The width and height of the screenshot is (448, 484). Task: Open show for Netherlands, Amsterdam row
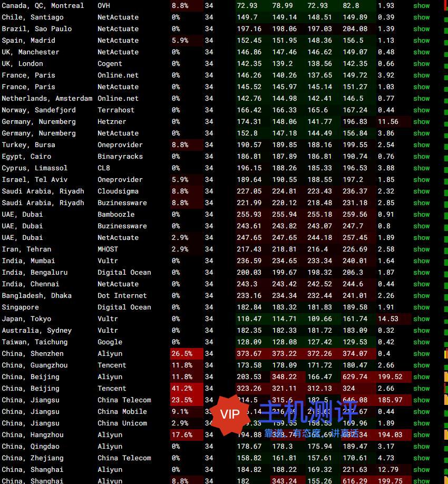422,99
